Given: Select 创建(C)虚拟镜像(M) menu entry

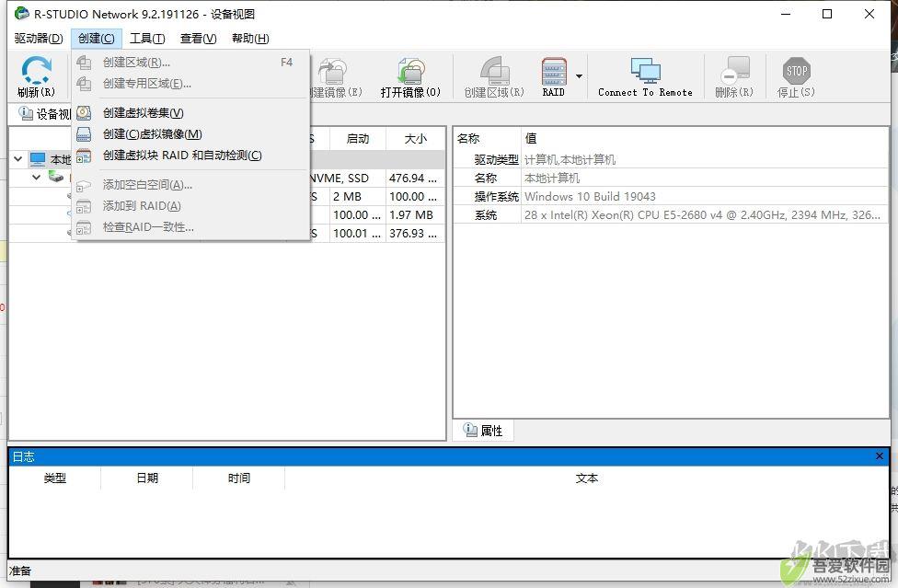Looking at the screenshot, I should [x=190, y=134].
